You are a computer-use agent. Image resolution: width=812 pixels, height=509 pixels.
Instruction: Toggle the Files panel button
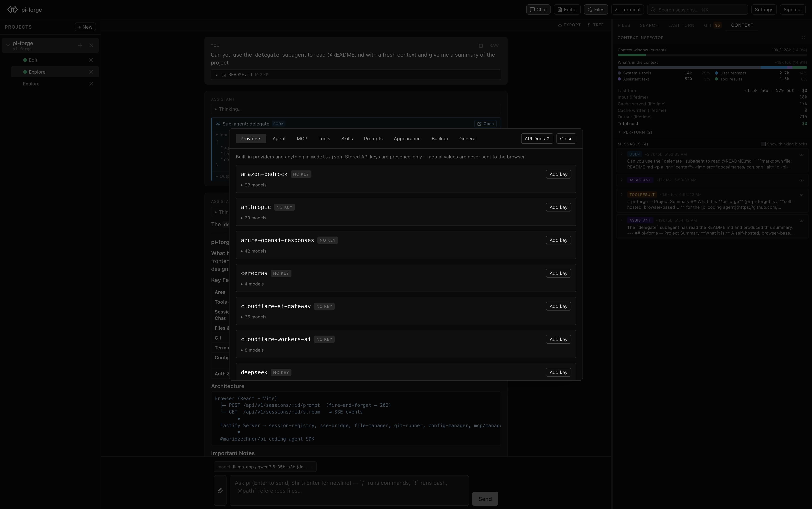tap(596, 9)
